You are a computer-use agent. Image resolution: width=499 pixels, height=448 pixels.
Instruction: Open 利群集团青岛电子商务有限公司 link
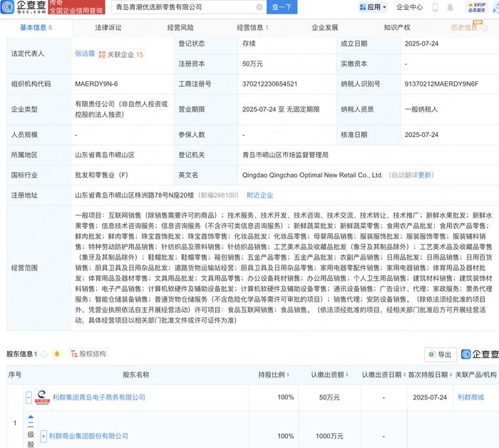(x=99, y=397)
